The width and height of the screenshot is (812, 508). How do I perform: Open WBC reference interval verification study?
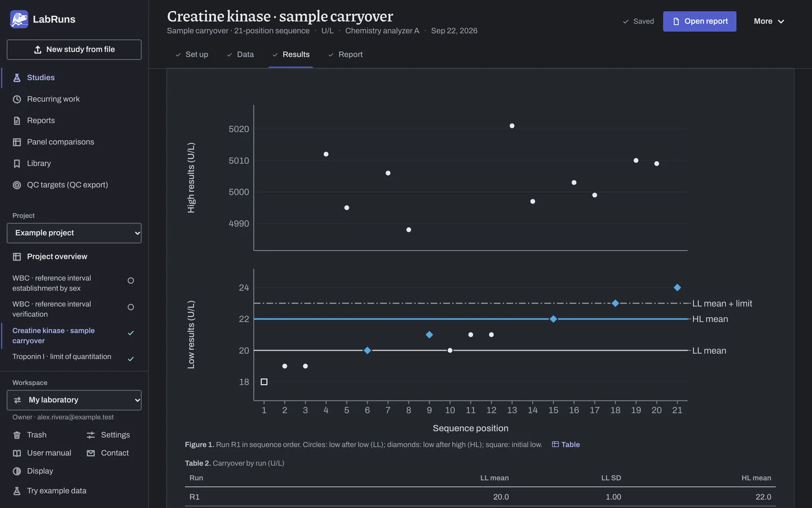click(74, 309)
